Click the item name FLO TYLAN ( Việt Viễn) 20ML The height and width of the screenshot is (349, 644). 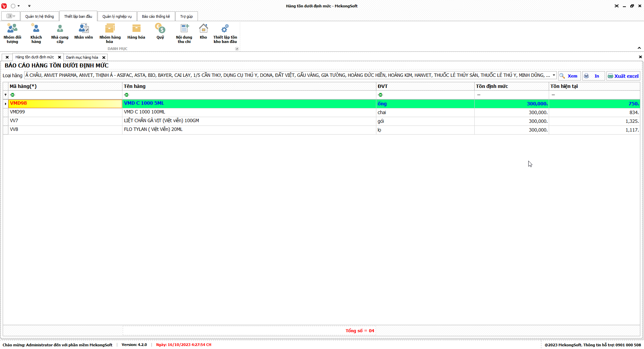153,130
